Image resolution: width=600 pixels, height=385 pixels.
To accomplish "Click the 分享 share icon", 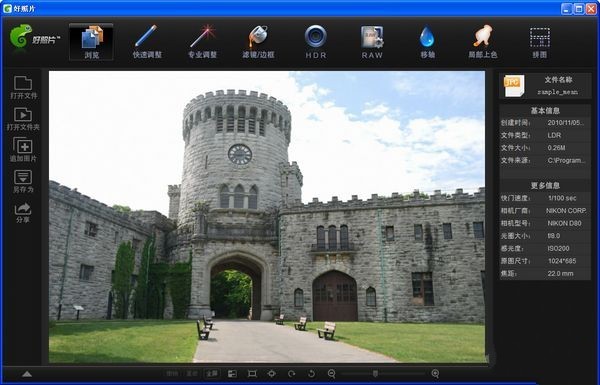I will click(x=23, y=213).
